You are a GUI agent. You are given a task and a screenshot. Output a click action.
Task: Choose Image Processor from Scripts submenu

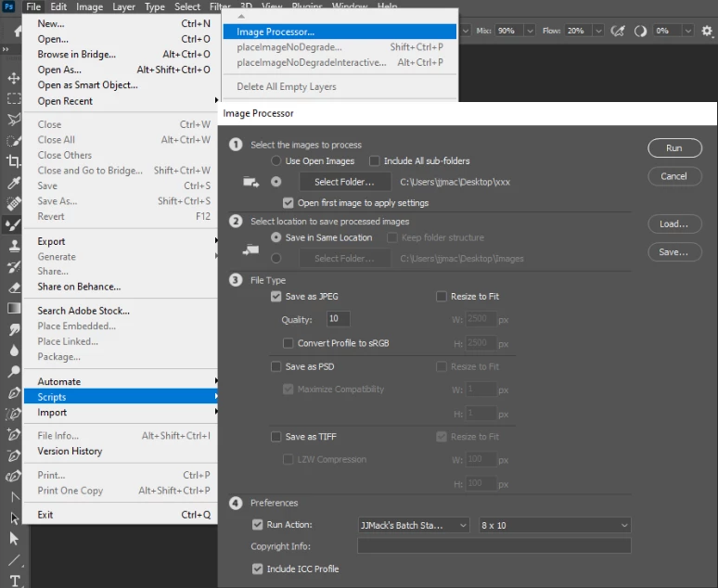(340, 32)
